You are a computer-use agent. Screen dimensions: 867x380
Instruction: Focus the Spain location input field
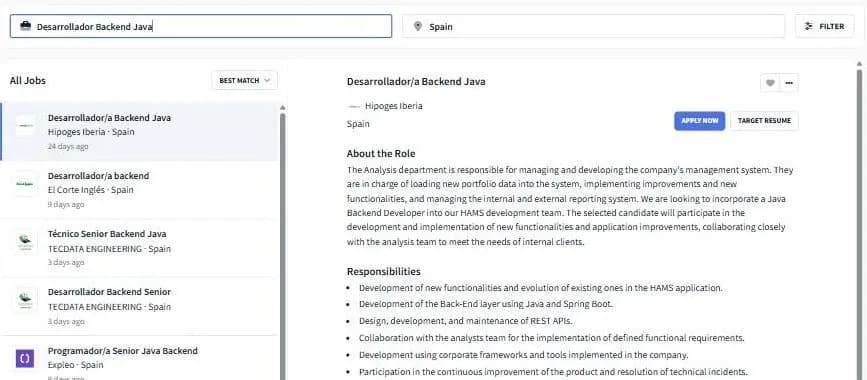click(593, 26)
